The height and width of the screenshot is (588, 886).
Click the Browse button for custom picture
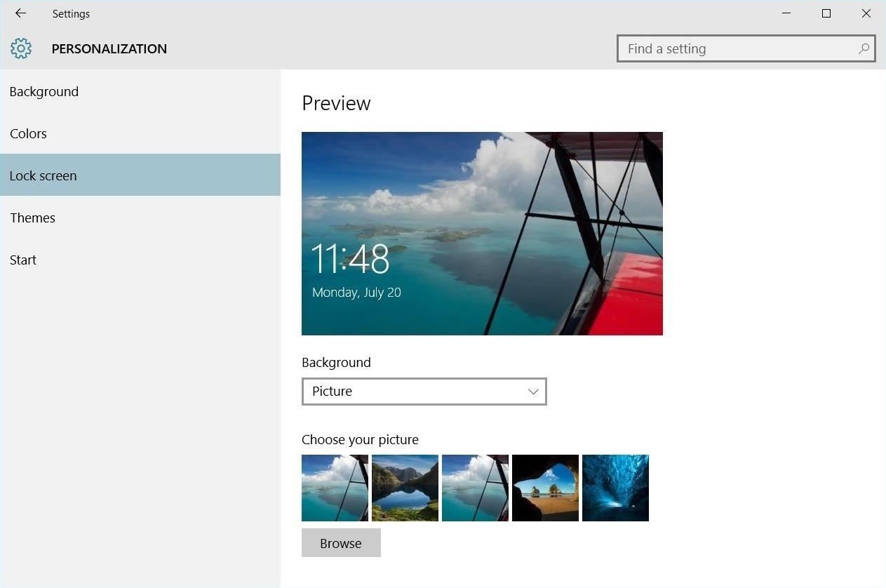pyautogui.click(x=341, y=542)
